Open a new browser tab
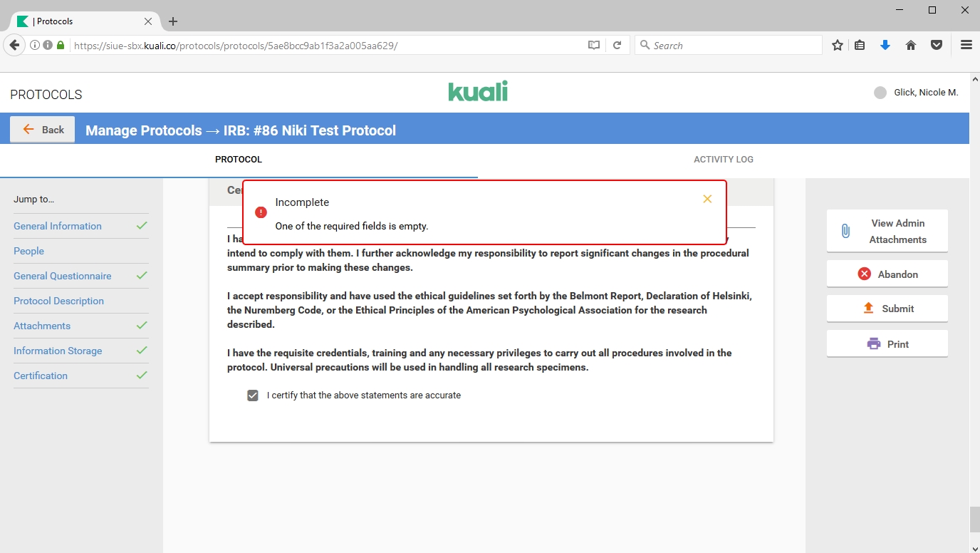980x553 pixels. [x=173, y=21]
